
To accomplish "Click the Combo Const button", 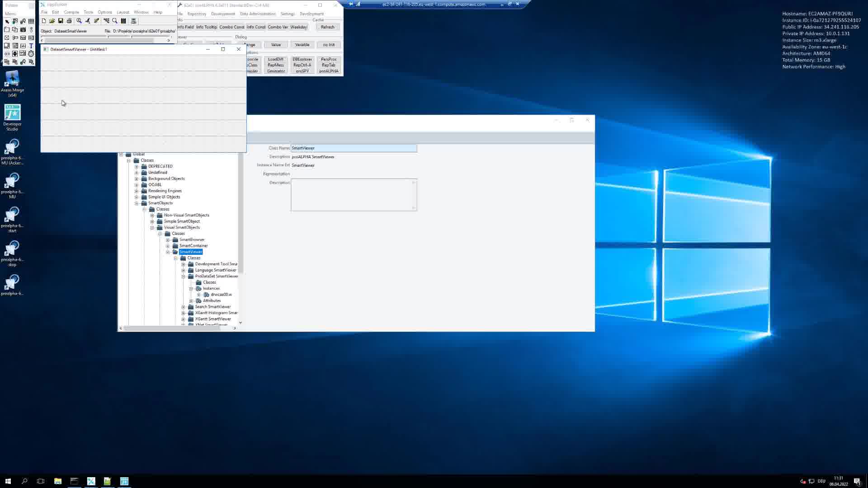I will 232,27.
